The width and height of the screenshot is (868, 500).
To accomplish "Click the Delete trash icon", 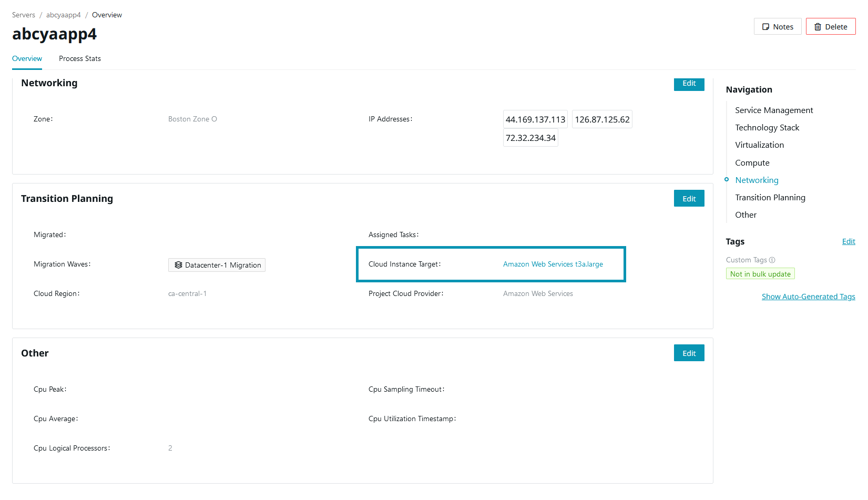I will 818,27.
